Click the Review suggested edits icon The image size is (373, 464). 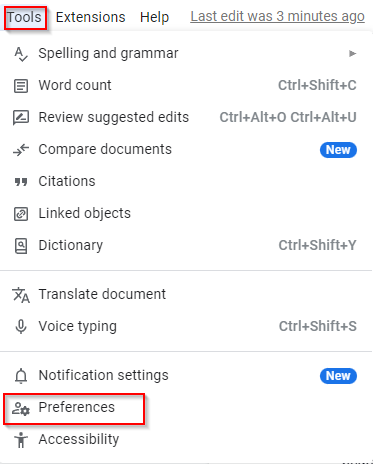point(21,118)
